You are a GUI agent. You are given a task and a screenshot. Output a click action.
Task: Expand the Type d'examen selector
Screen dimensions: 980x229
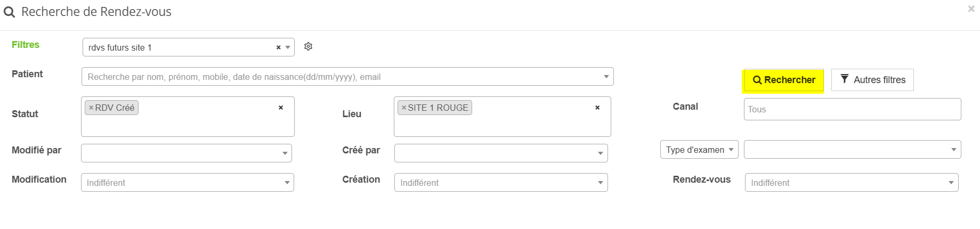(x=699, y=150)
